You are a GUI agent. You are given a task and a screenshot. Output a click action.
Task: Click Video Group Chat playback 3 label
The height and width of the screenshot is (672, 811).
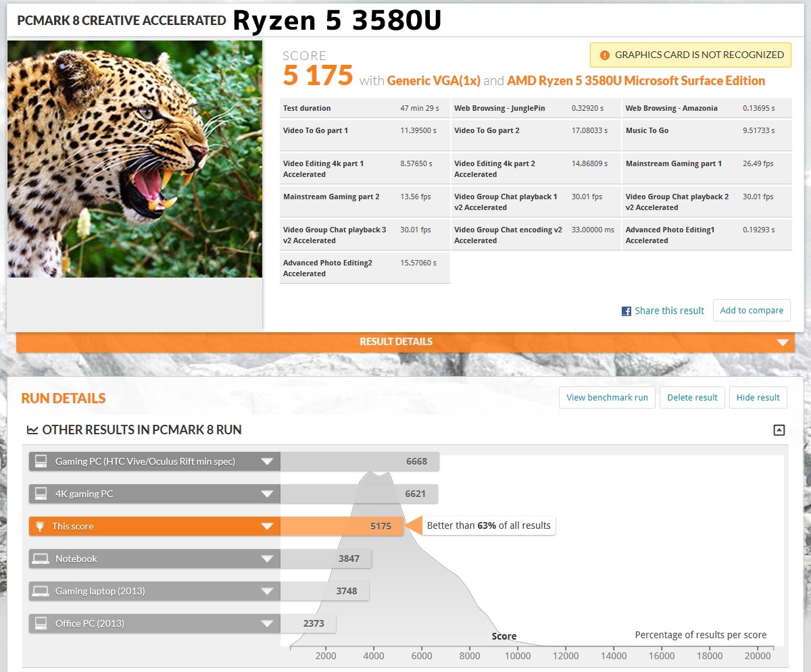pyautogui.click(x=335, y=235)
